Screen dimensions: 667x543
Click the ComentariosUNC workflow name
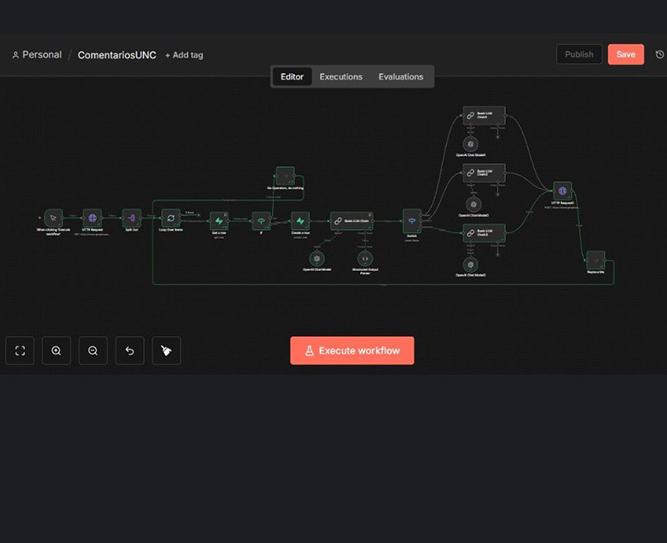[x=117, y=55]
